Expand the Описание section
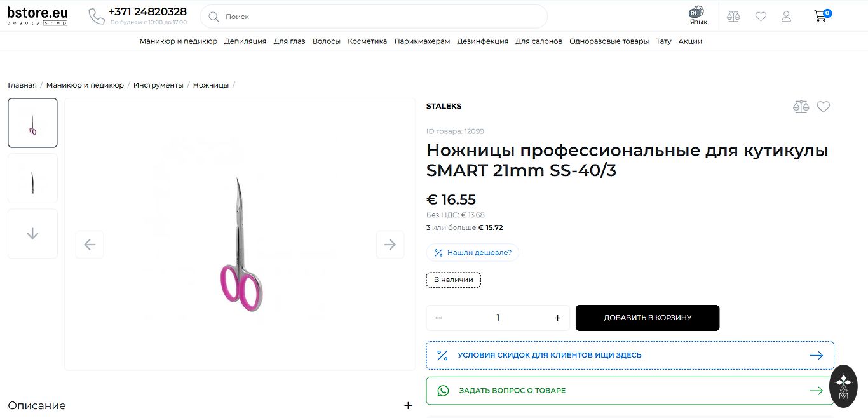This screenshot has height=418, width=868. [x=408, y=405]
